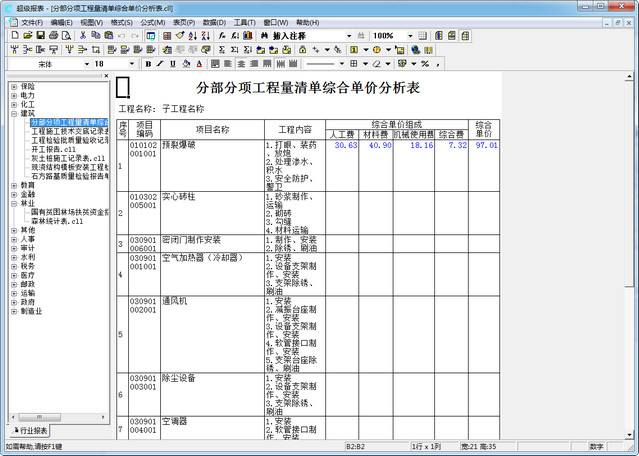Screen dimensions: 639x456
Task: Click the Save icon in toolbar
Action: (40, 35)
